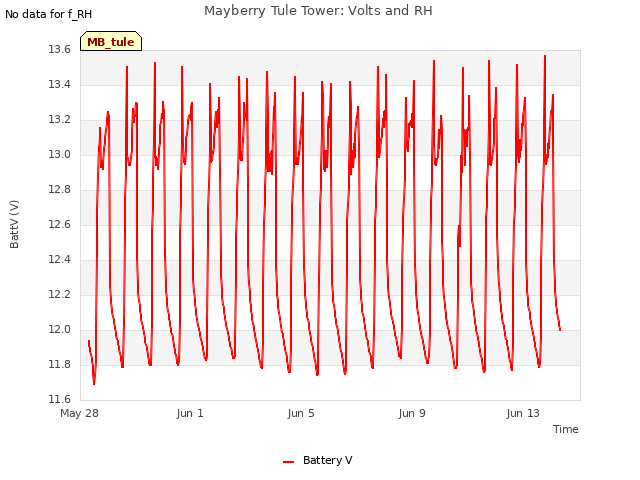Click the chart title Mayberry Tule Tower
This screenshot has height=480, width=640.
318,11
